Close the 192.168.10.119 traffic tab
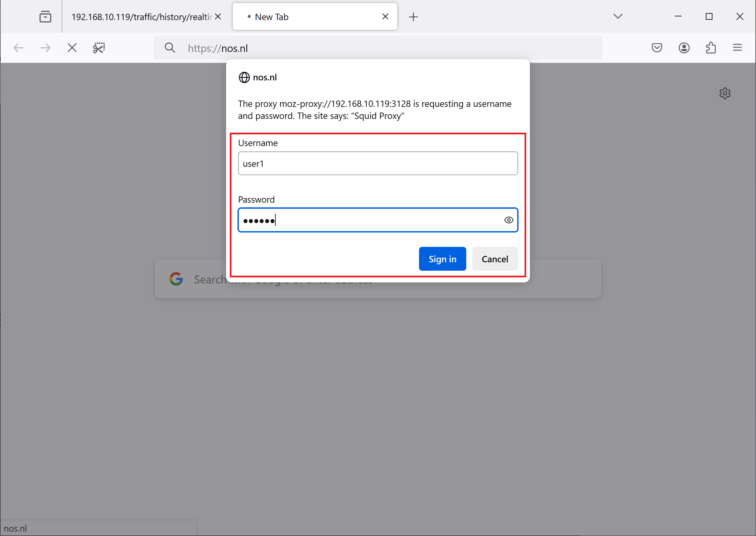This screenshot has width=756, height=536. click(x=218, y=16)
